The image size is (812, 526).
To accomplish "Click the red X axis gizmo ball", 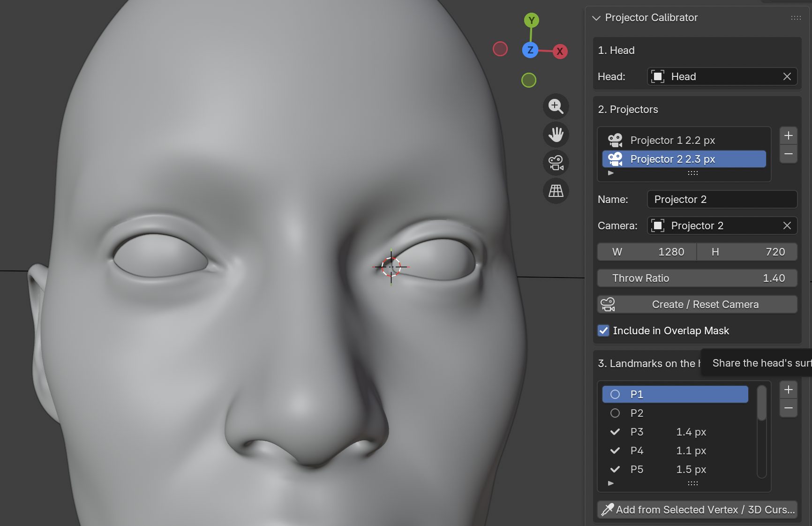I will pyautogui.click(x=560, y=52).
